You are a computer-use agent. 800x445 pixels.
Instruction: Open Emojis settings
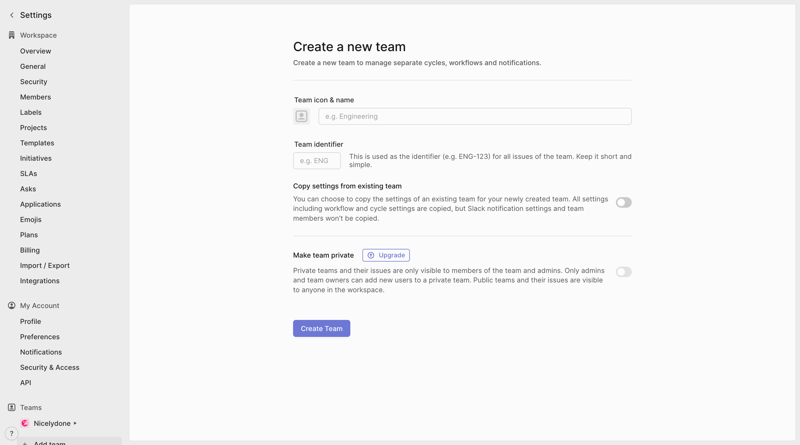pyautogui.click(x=31, y=219)
